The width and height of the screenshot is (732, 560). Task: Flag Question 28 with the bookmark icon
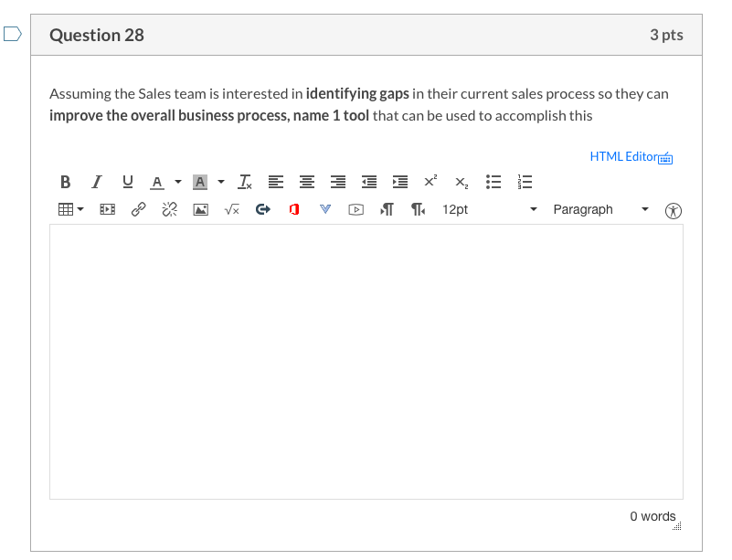[13, 34]
